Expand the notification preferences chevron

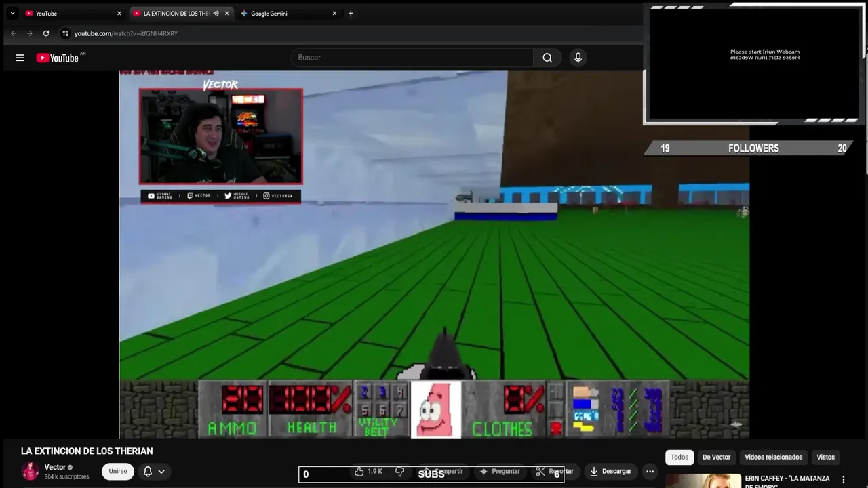161,471
